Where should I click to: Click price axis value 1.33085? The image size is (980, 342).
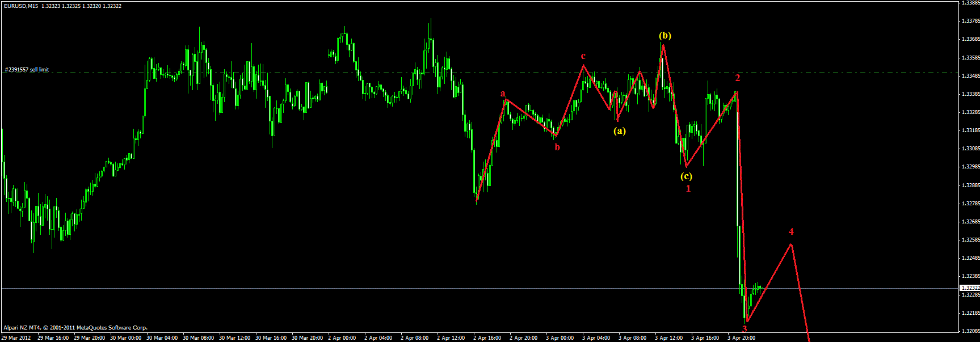click(971, 148)
